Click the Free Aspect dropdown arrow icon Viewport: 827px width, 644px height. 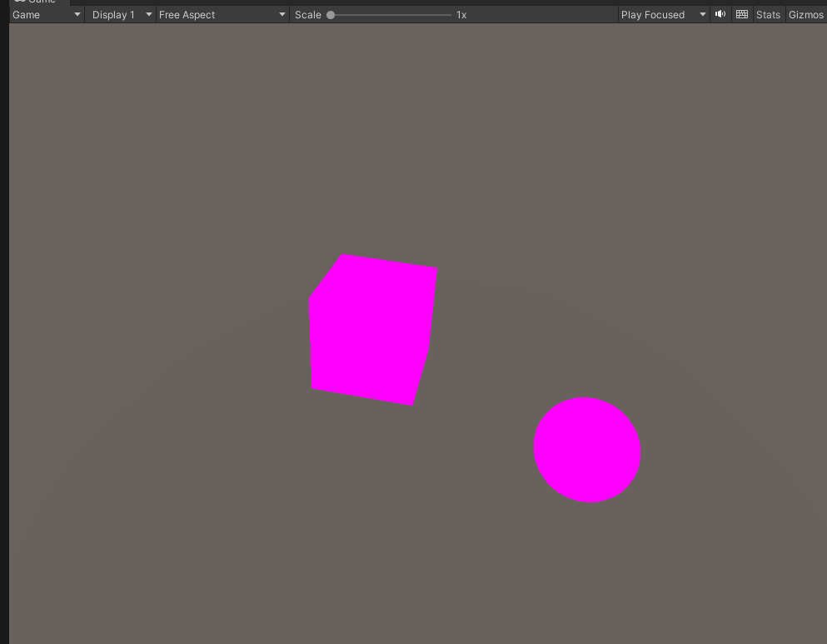pyautogui.click(x=281, y=14)
